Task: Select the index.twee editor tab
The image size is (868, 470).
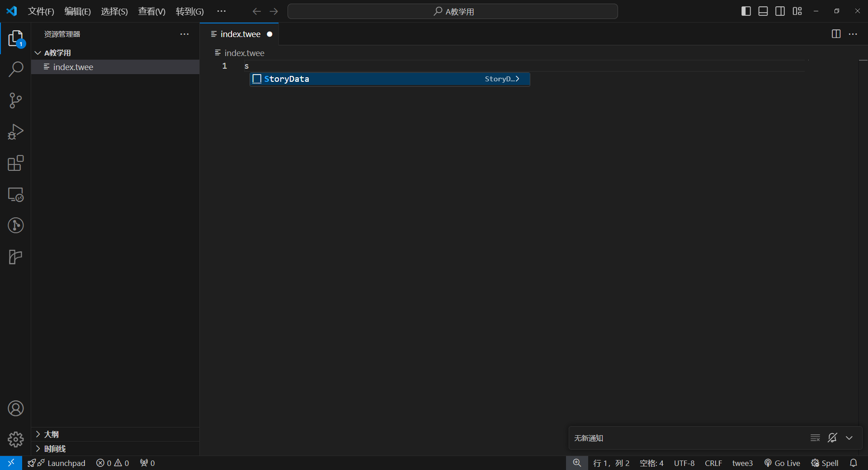Action: pyautogui.click(x=240, y=34)
